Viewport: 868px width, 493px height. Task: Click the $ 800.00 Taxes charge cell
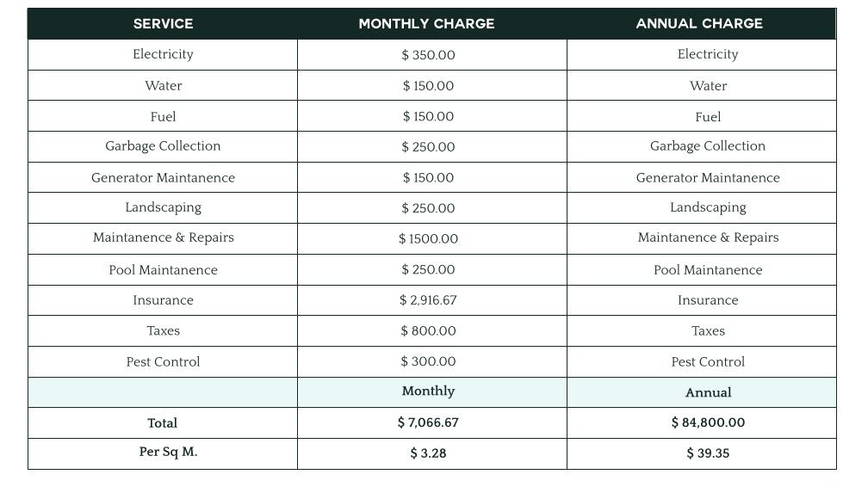pyautogui.click(x=428, y=331)
